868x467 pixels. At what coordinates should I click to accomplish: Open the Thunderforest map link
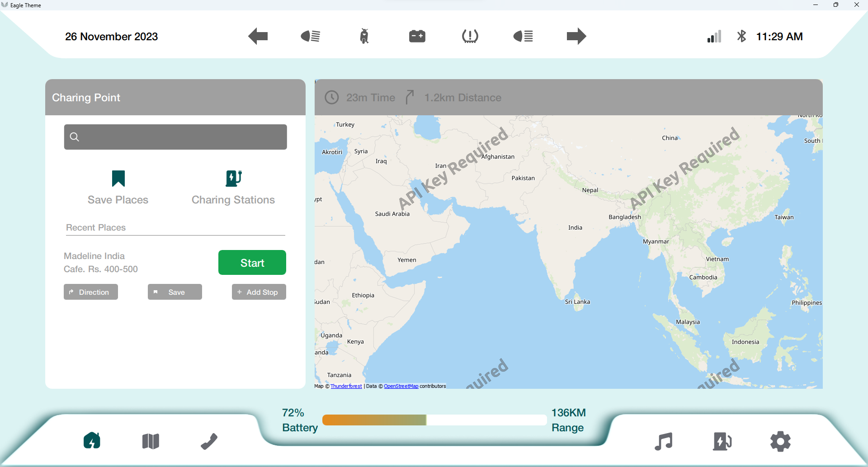(x=346, y=386)
